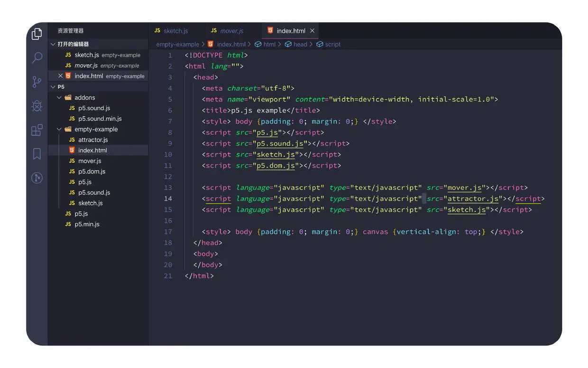
Task: Open mover.js from open editors list
Action: pyautogui.click(x=99, y=66)
